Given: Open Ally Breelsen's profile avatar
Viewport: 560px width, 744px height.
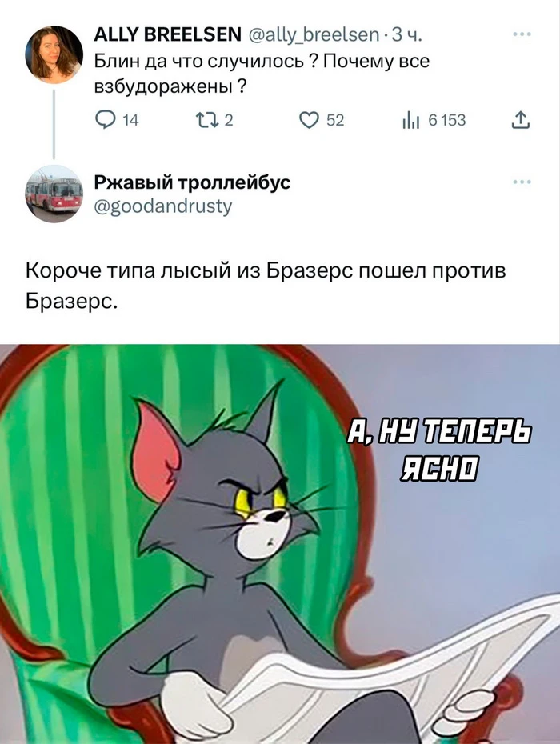Looking at the screenshot, I should pos(54,55).
